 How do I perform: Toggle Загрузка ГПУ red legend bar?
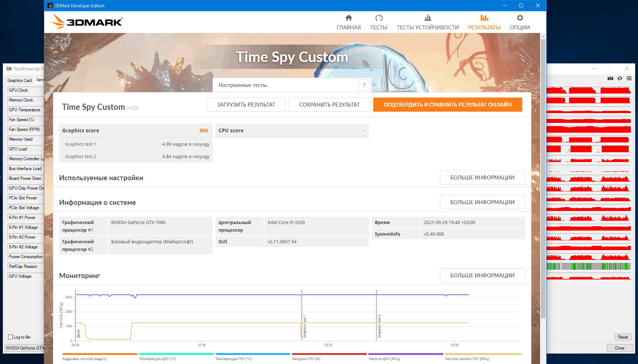click(329, 354)
